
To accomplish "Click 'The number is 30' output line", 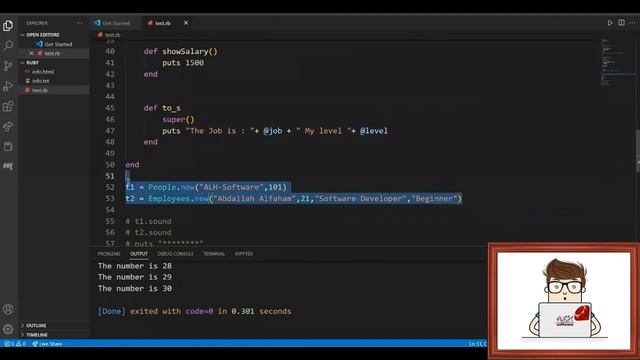I will coord(135,288).
